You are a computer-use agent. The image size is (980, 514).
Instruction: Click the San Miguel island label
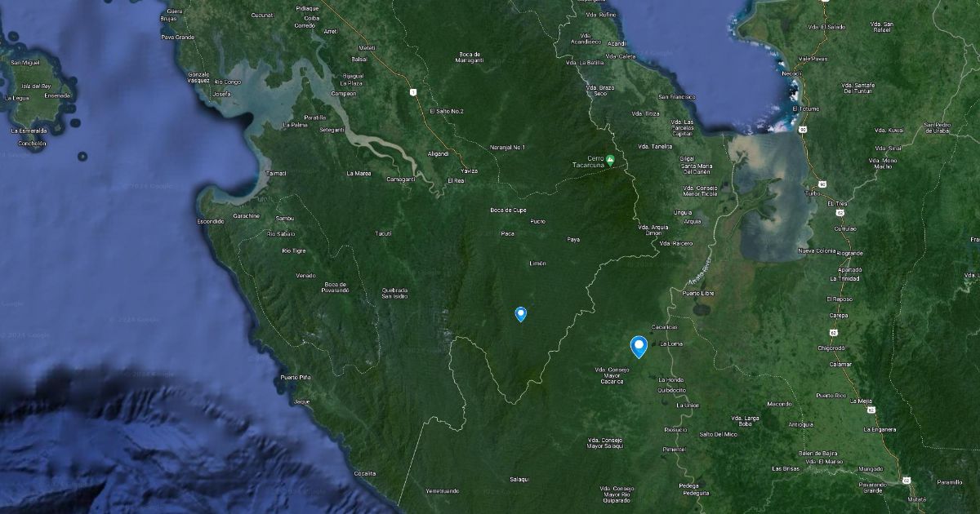click(26, 62)
